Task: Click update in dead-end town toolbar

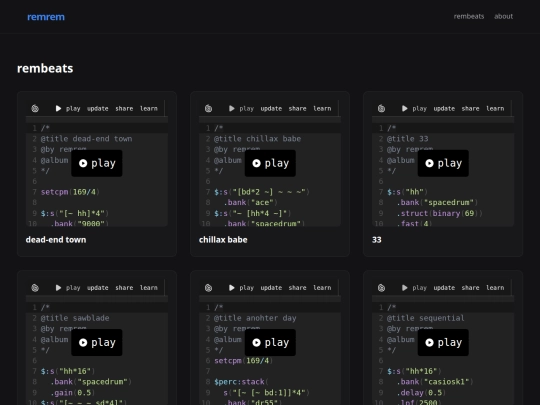Action: [x=97, y=108]
